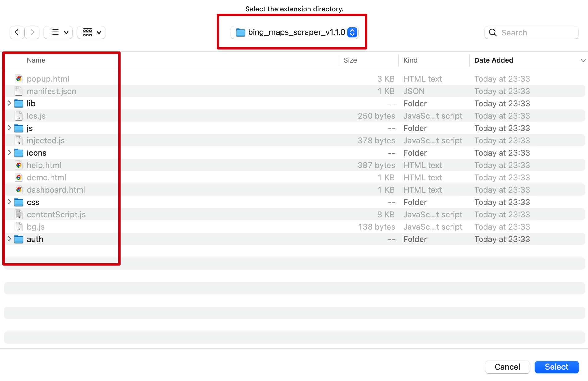588x381 pixels.
Task: Sort by the Size column header
Action: [x=350, y=60]
